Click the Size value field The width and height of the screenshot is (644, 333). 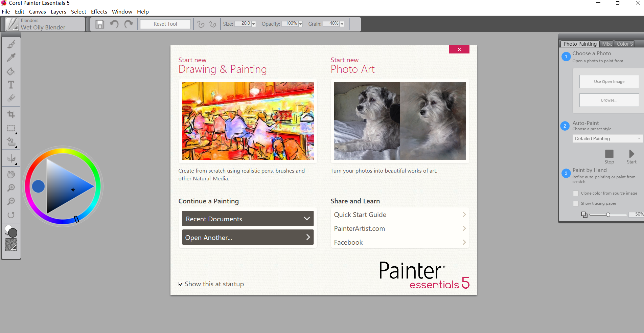coord(243,23)
